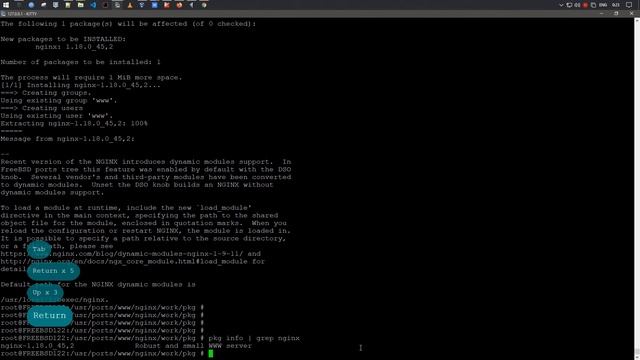The width and height of the screenshot is (640, 360).
Task: Click the "Message from nginx-1.18.0_45,2:" line
Action: click(x=67, y=139)
